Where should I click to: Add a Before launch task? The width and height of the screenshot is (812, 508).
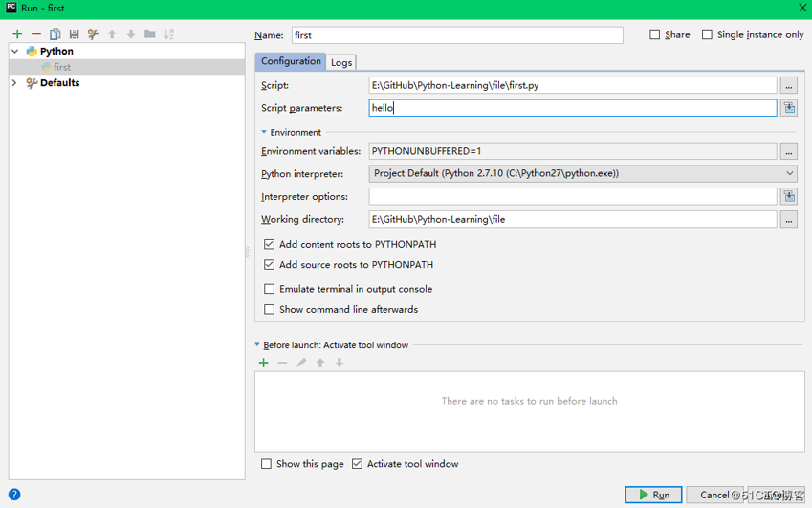pos(264,363)
